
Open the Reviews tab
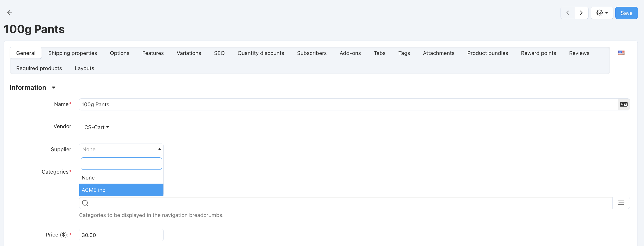pos(579,53)
